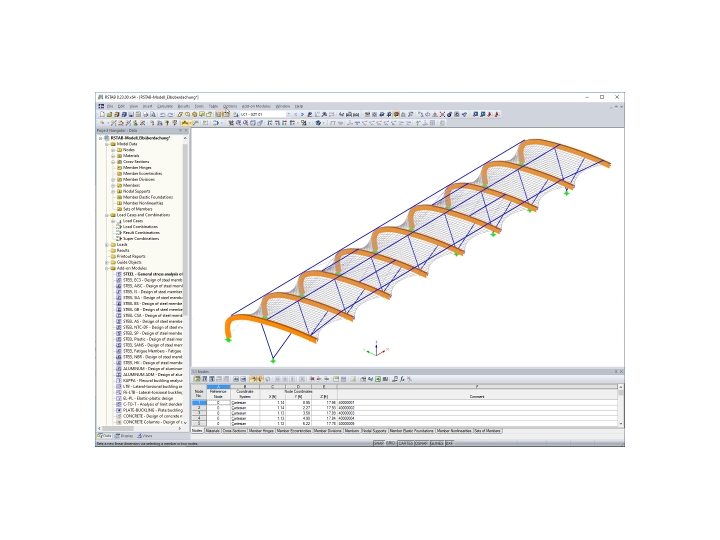This screenshot has height=540, width=720.
Task: Click column A header in the nodes table
Action: pos(218,387)
